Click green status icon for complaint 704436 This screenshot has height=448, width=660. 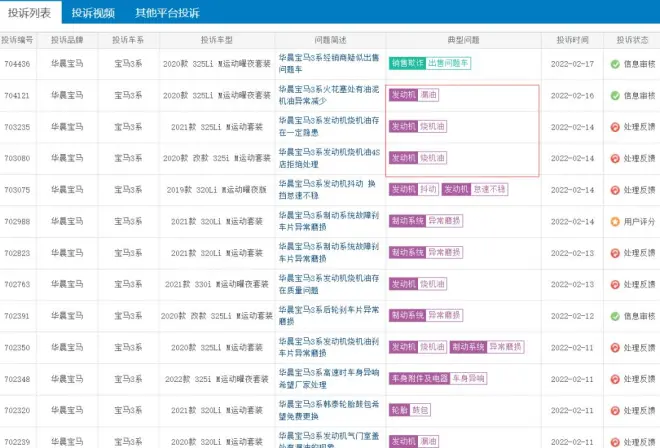[615, 64]
